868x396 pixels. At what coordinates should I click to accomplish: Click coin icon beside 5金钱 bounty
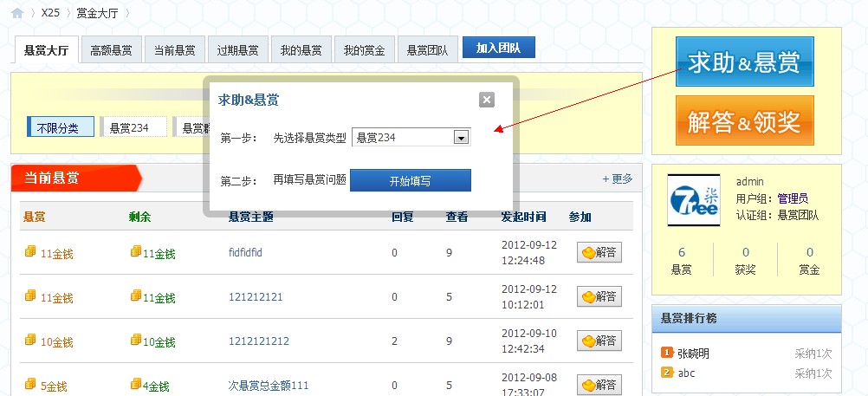click(x=30, y=383)
